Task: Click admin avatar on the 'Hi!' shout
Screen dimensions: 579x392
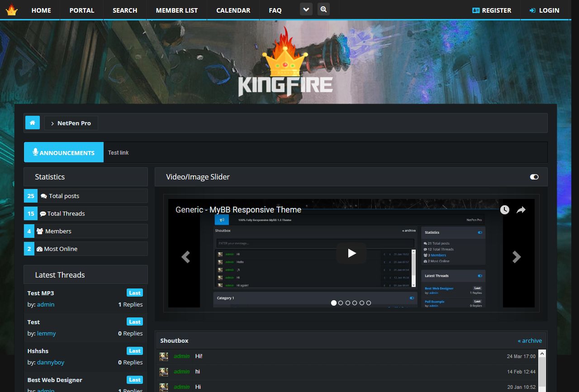Action: [x=164, y=356]
